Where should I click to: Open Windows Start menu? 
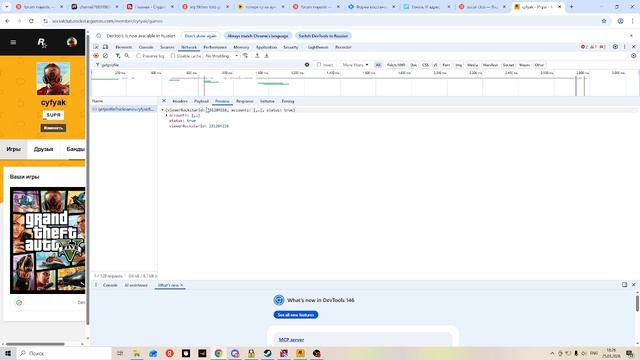(8, 353)
